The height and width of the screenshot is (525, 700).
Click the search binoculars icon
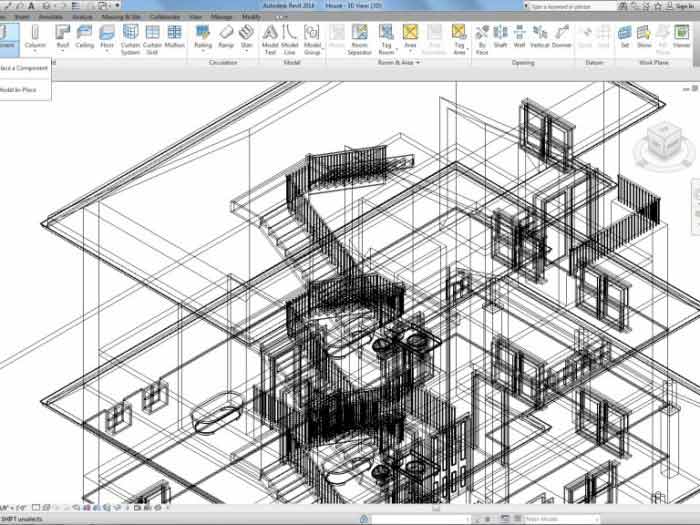pyautogui.click(x=623, y=6)
